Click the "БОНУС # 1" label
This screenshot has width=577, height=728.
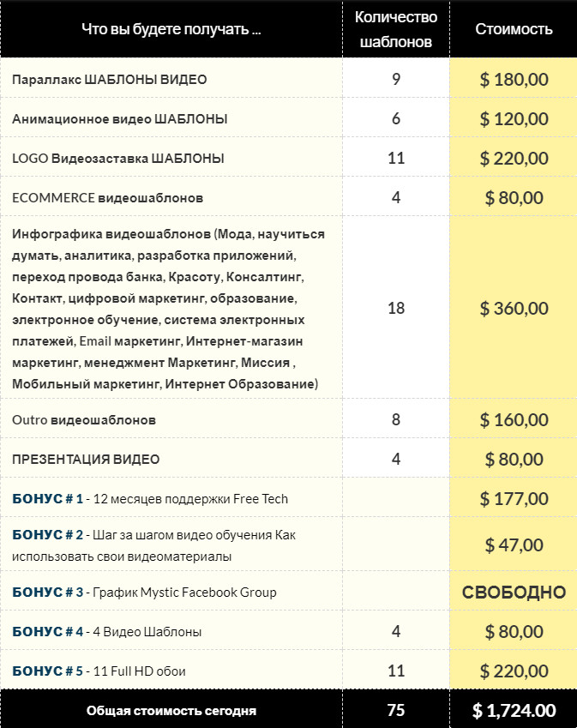click(48, 499)
